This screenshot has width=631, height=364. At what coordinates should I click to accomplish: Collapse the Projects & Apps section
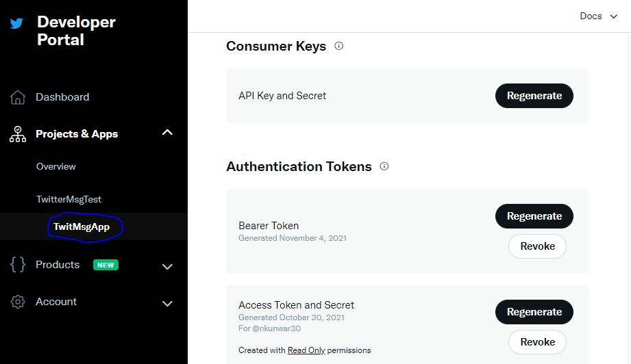click(x=167, y=133)
